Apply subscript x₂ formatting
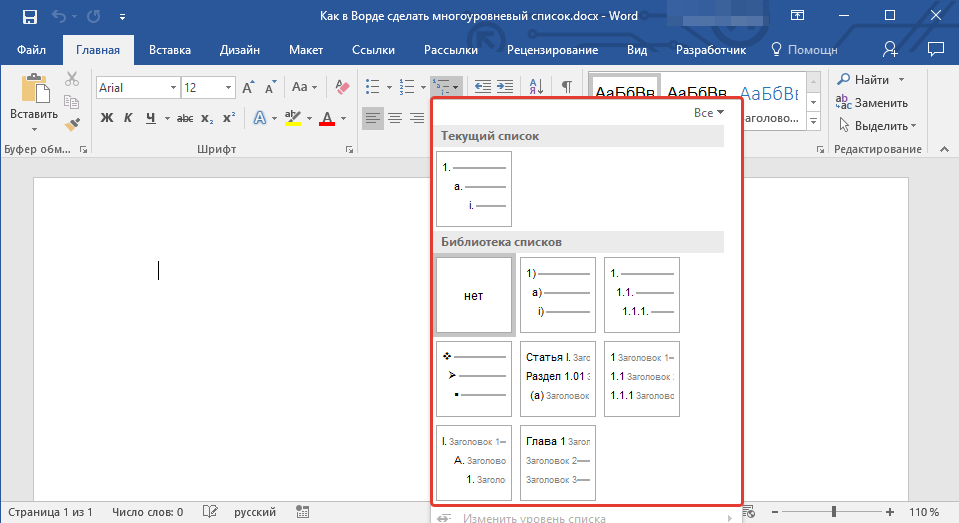 (x=207, y=119)
